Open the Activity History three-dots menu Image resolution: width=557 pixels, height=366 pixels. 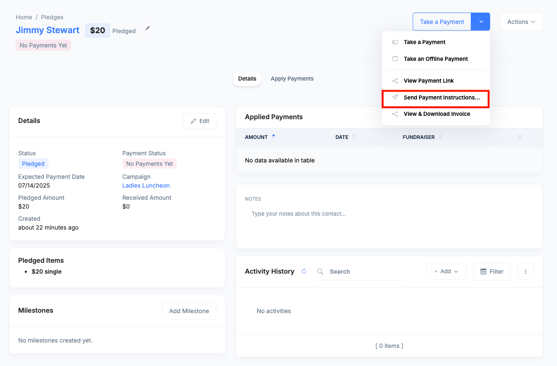point(525,271)
